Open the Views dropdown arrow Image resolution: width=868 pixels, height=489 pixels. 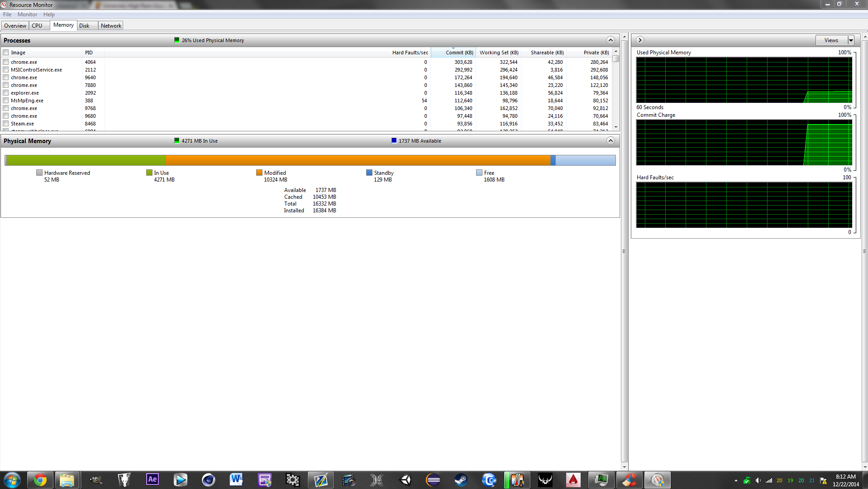coord(851,40)
